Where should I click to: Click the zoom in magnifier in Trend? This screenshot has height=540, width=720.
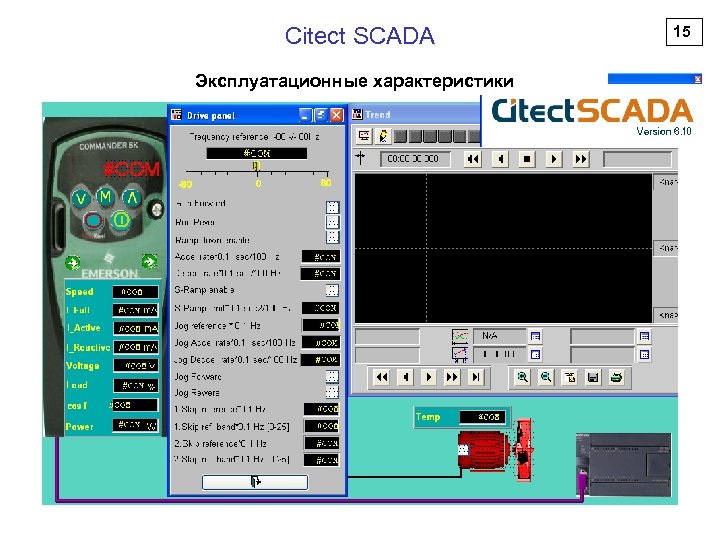pyautogui.click(x=523, y=377)
